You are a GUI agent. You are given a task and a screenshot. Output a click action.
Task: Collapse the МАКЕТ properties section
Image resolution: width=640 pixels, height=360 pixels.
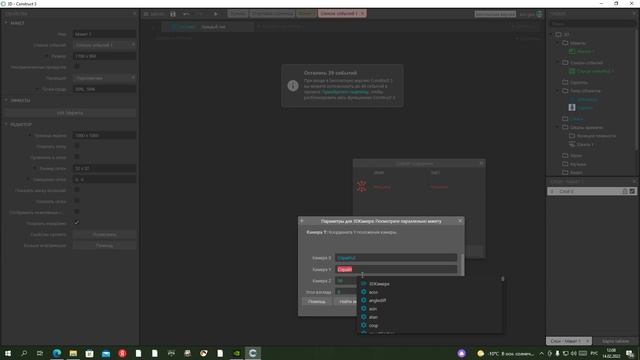point(6,23)
